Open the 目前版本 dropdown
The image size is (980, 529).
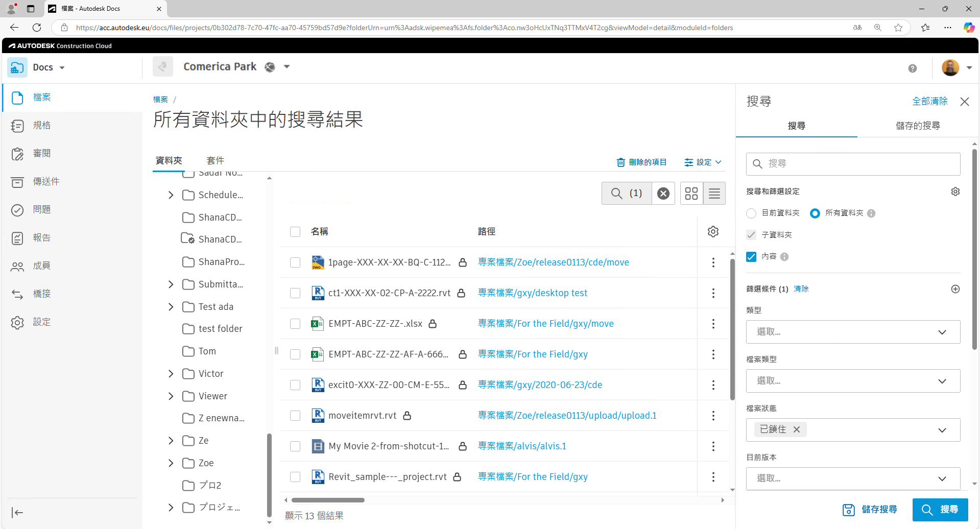pyautogui.click(x=853, y=478)
